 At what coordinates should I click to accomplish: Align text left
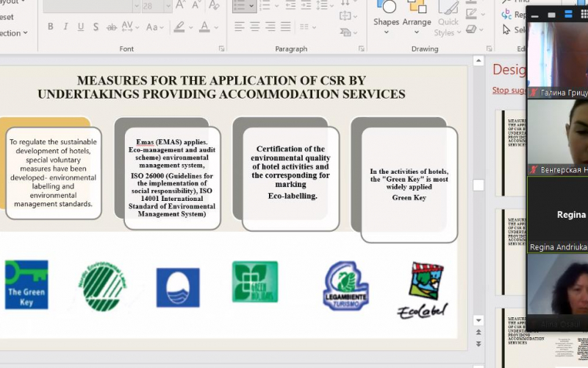click(x=240, y=26)
